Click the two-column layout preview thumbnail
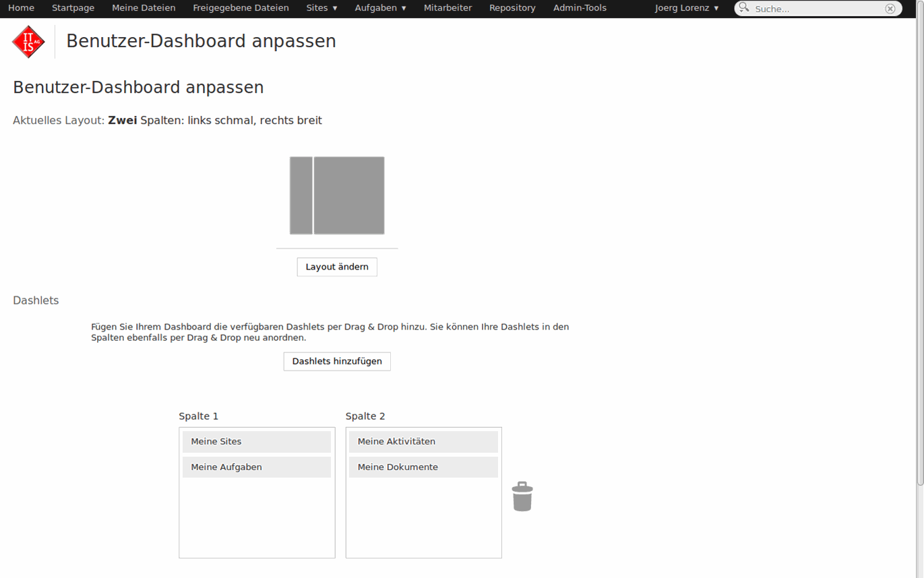924x578 pixels. pyautogui.click(x=337, y=195)
